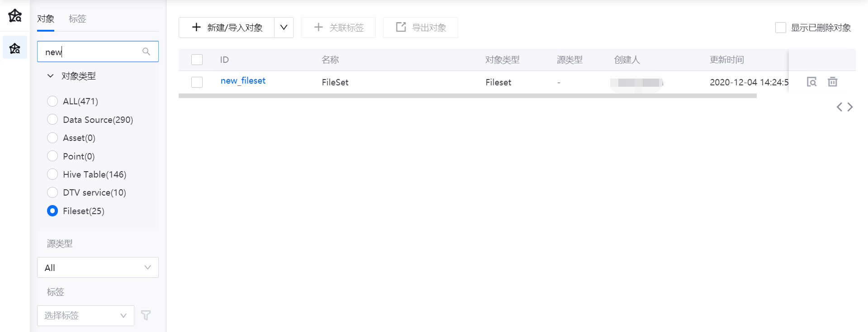Click the 2020-12-04 update time cell
868x332 pixels.
click(749, 82)
